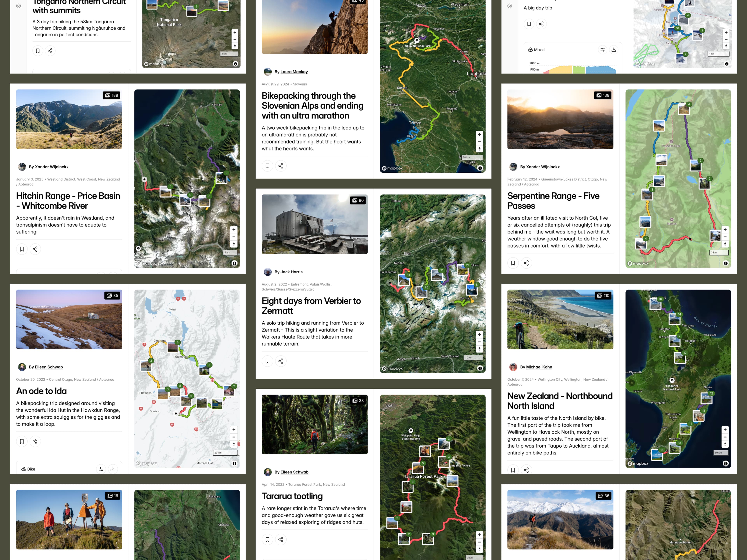This screenshot has height=560, width=747.
Task: Open Xander Wijninckx profile on Hitchin Range card
Action: pos(52,167)
